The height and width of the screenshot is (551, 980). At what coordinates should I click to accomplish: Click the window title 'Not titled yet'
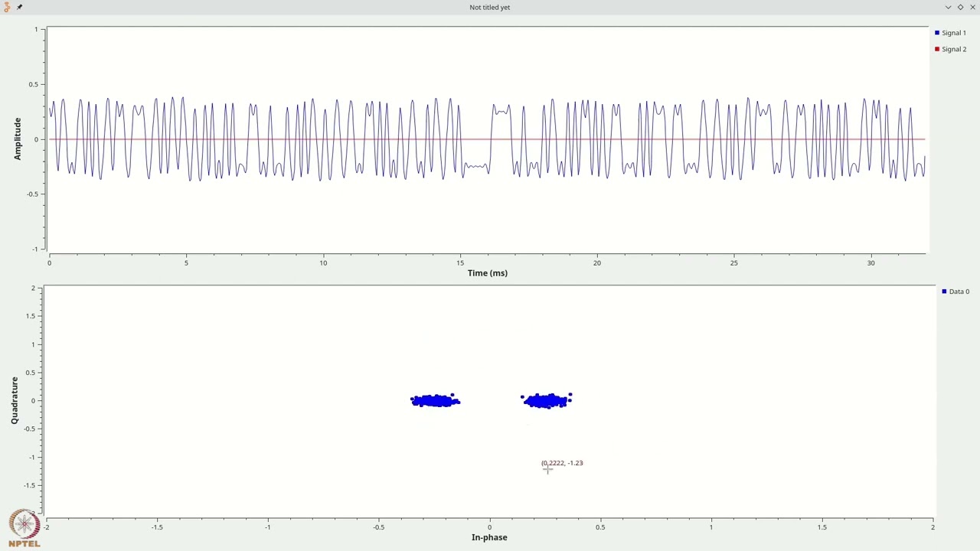point(490,7)
